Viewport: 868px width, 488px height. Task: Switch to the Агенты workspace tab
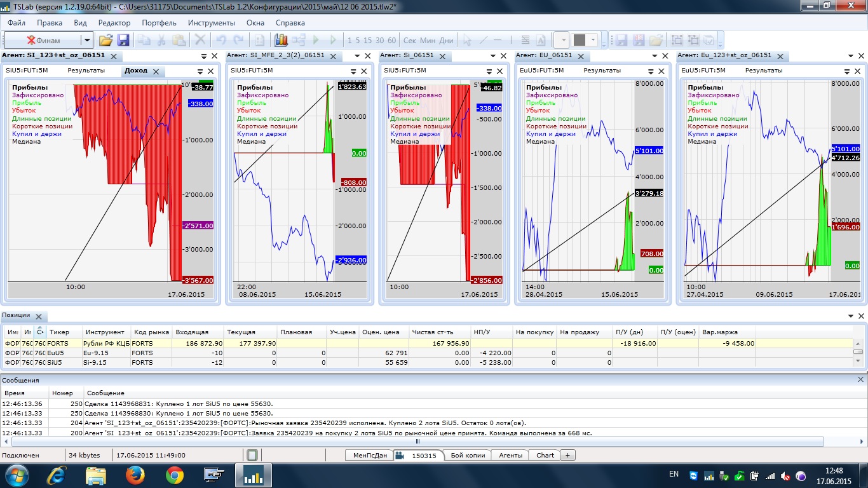pos(510,455)
